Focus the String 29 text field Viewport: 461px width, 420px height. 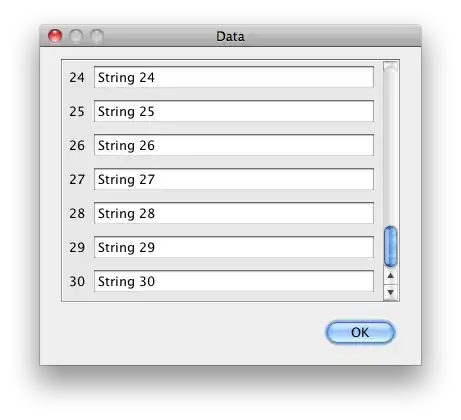(234, 247)
